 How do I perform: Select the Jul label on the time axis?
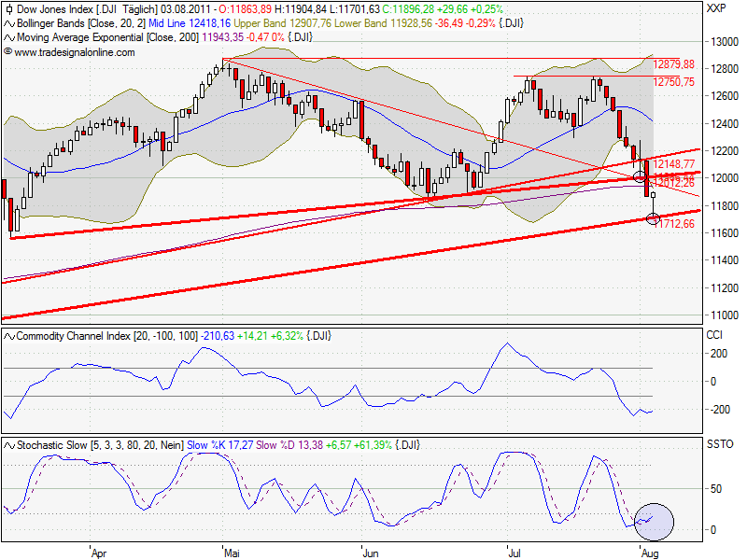point(514,552)
